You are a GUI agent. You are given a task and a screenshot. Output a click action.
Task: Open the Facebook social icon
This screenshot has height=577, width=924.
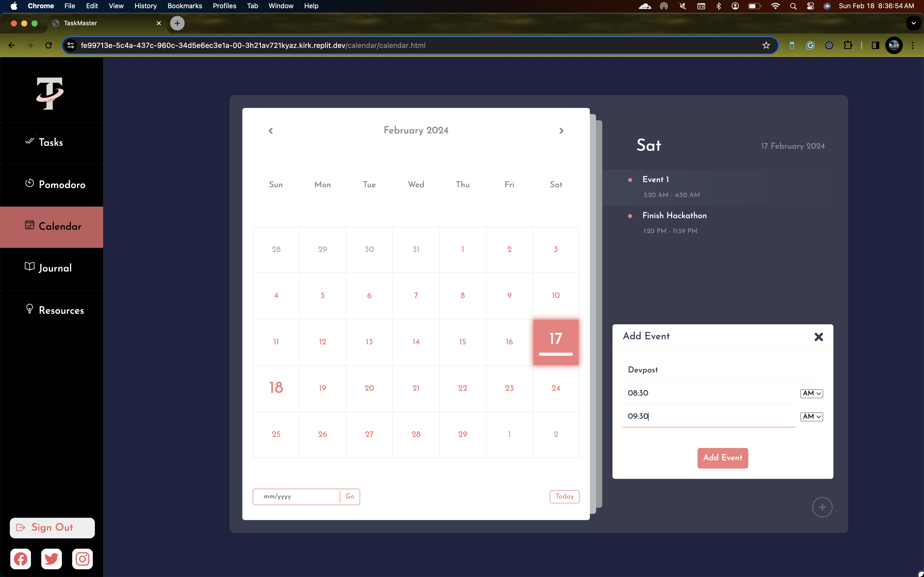coord(21,559)
